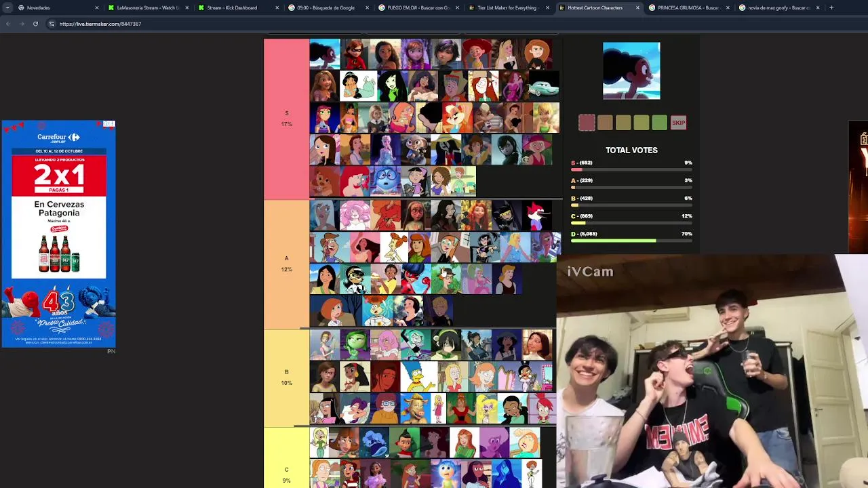Image resolution: width=868 pixels, height=488 pixels.
Task: Click the browser forward arrow
Action: (x=22, y=24)
